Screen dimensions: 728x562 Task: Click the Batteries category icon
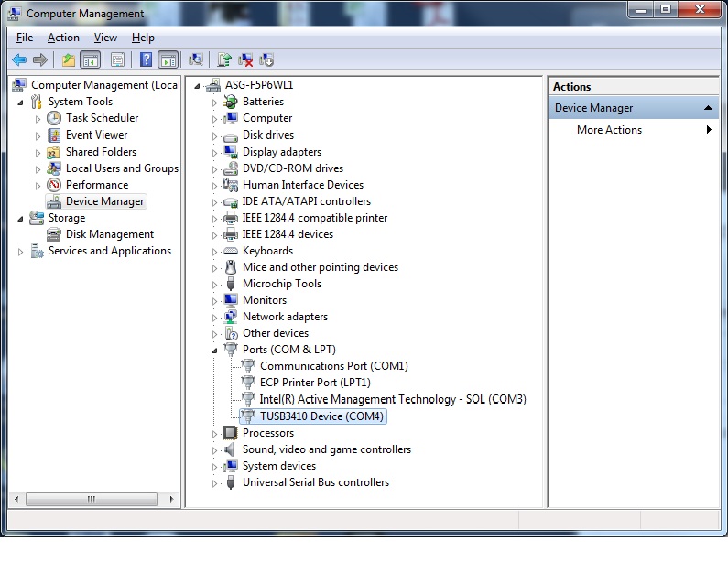[x=230, y=102]
